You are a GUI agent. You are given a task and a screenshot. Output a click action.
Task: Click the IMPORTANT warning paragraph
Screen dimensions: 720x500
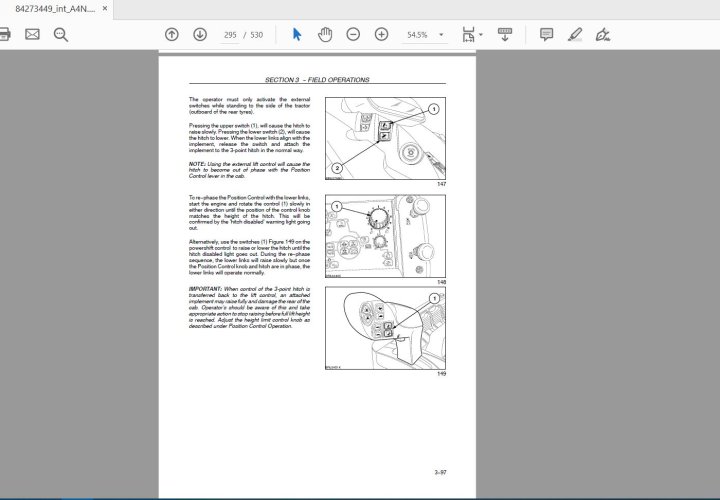pos(249,308)
